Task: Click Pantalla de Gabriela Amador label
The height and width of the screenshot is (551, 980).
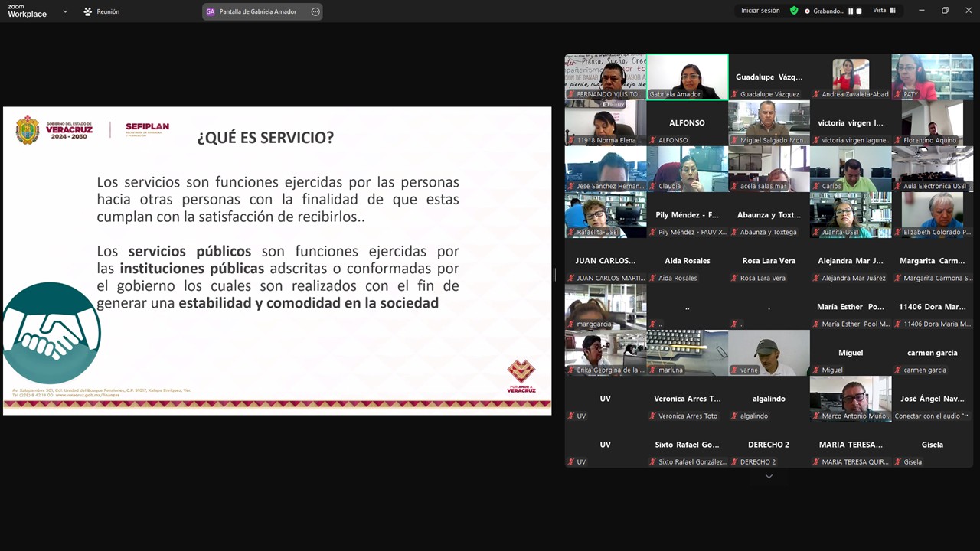Action: [257, 11]
